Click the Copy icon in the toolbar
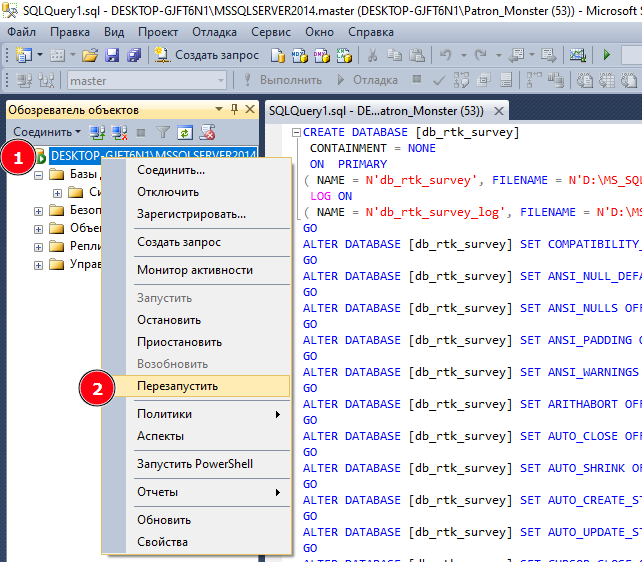Image resolution: width=642 pixels, height=562 pixels. click(395, 55)
